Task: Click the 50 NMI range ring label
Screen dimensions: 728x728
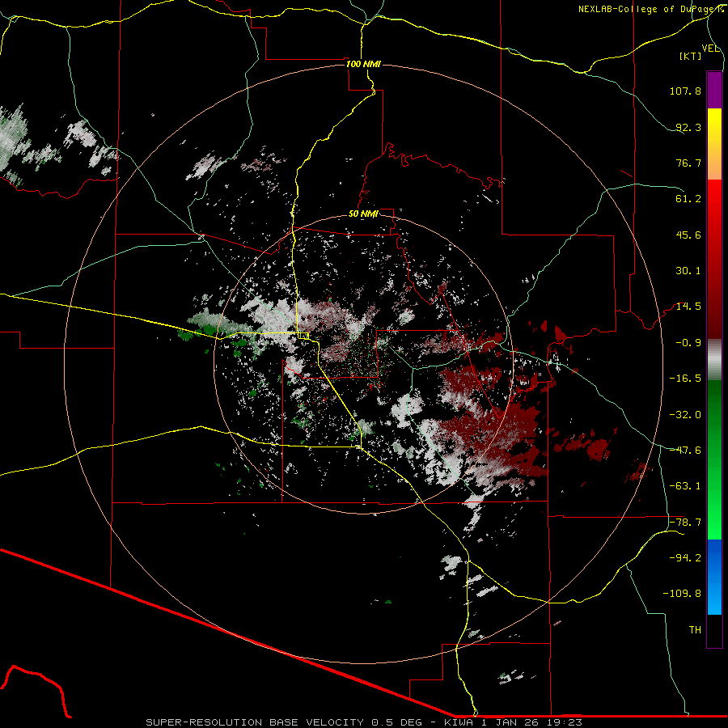Action: (x=363, y=214)
